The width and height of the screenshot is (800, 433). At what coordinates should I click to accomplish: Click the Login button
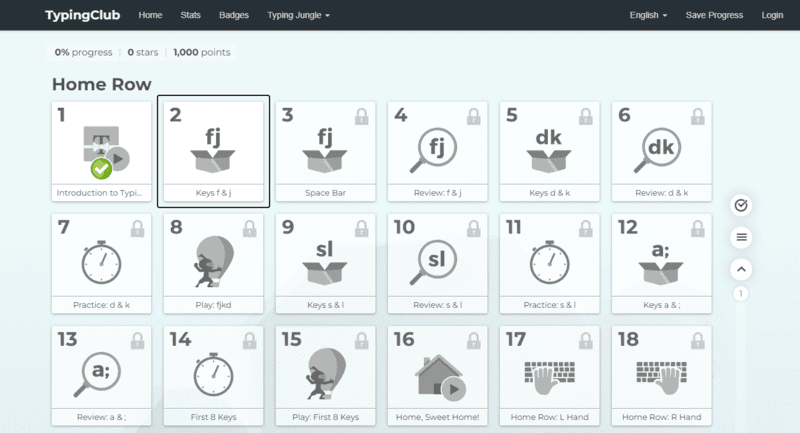pyautogui.click(x=772, y=15)
